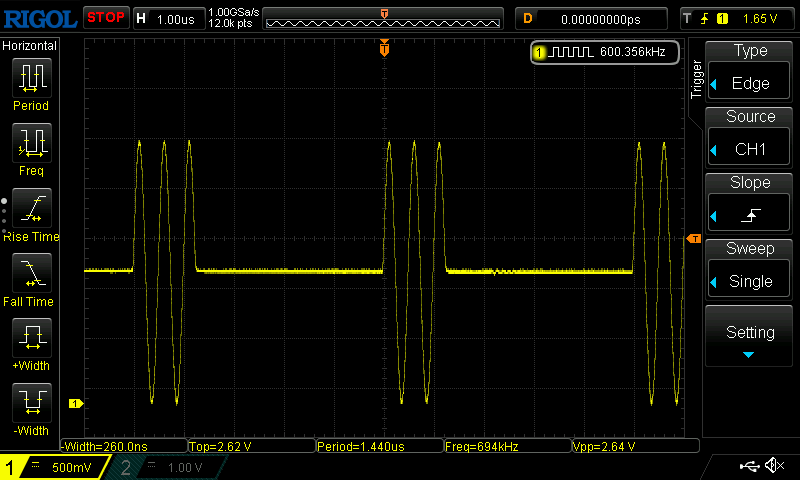
Task: Click the trigger level marker on right edge
Action: click(x=693, y=239)
